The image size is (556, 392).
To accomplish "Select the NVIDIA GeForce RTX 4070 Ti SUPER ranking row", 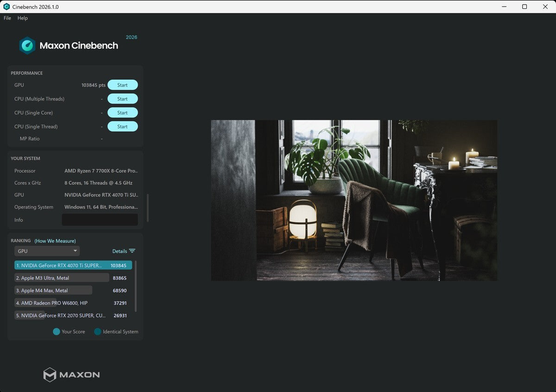I will (73, 265).
